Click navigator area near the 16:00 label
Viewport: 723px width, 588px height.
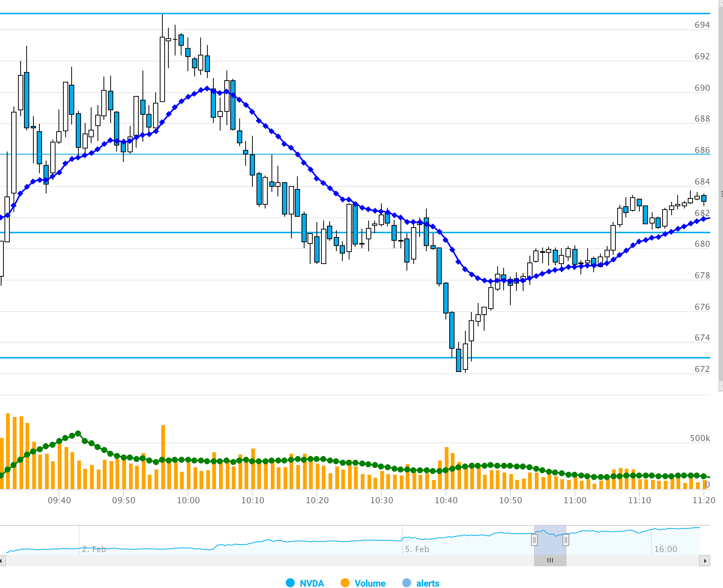666,549
